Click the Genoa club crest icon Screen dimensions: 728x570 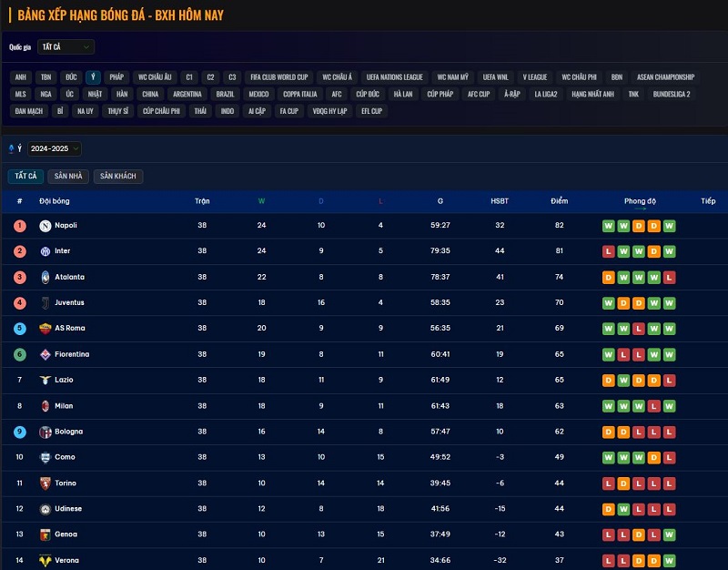pyautogui.click(x=45, y=534)
